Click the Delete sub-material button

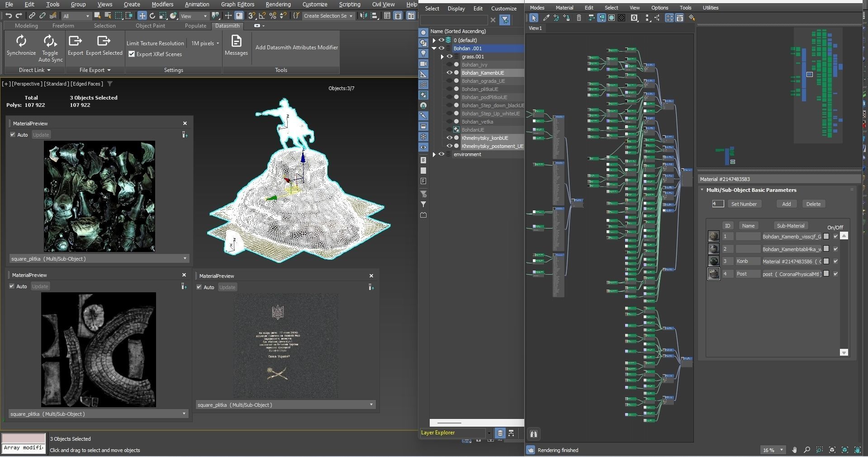pyautogui.click(x=813, y=204)
